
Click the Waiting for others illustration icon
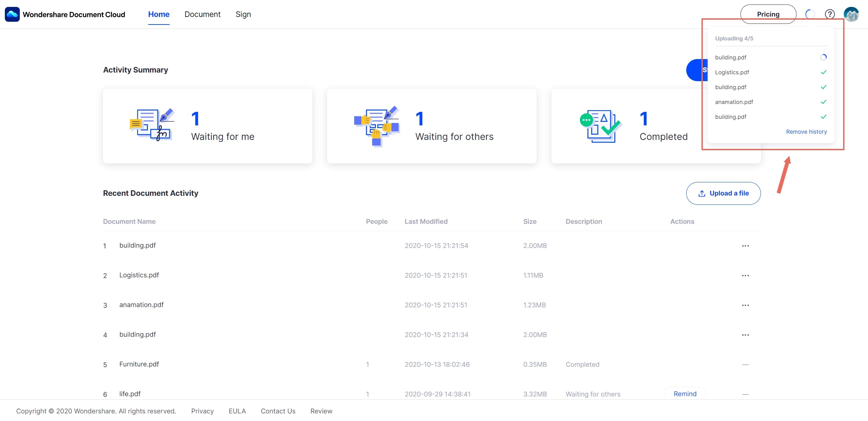377,126
